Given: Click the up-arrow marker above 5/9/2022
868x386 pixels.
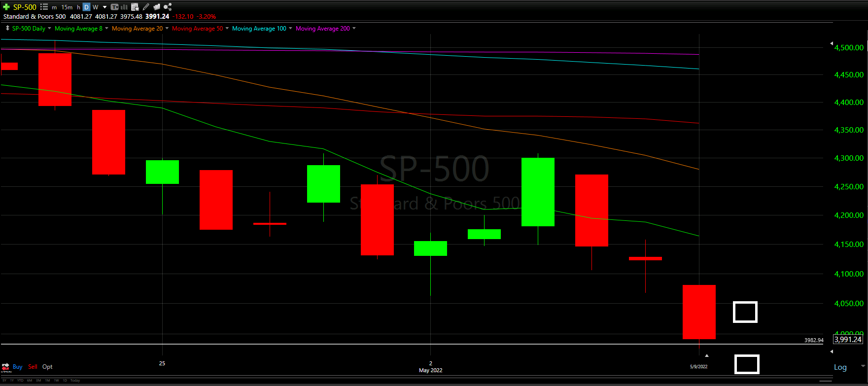Looking at the screenshot, I should (707, 355).
